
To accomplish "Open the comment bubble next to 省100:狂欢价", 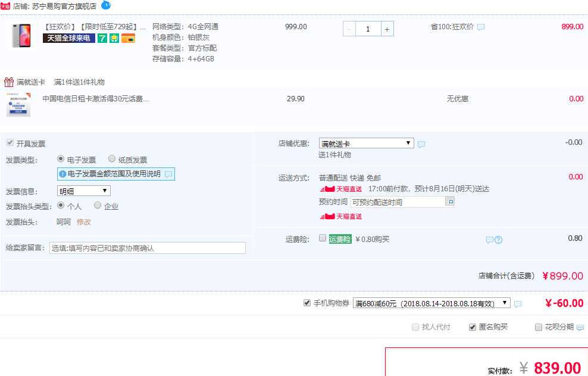I will (x=481, y=27).
